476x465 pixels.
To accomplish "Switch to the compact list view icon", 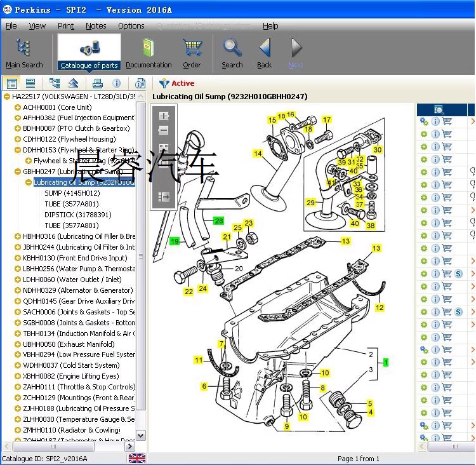I will click(x=30, y=83).
